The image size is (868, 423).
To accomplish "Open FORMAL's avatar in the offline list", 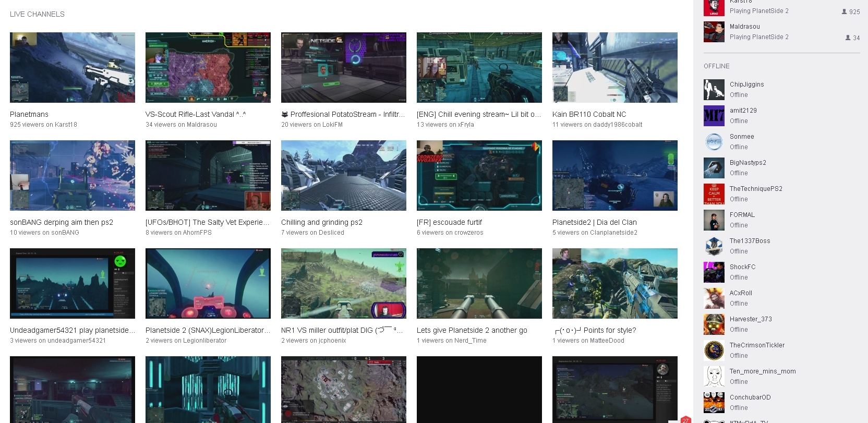I will (714, 220).
